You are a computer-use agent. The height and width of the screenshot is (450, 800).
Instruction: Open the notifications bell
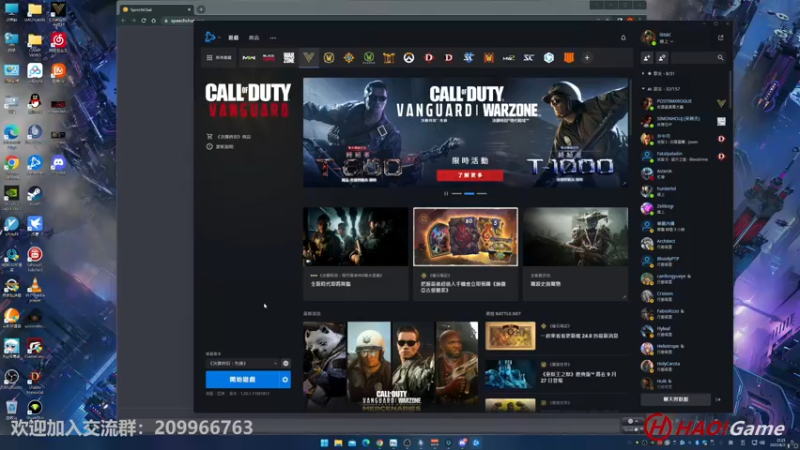[623, 38]
